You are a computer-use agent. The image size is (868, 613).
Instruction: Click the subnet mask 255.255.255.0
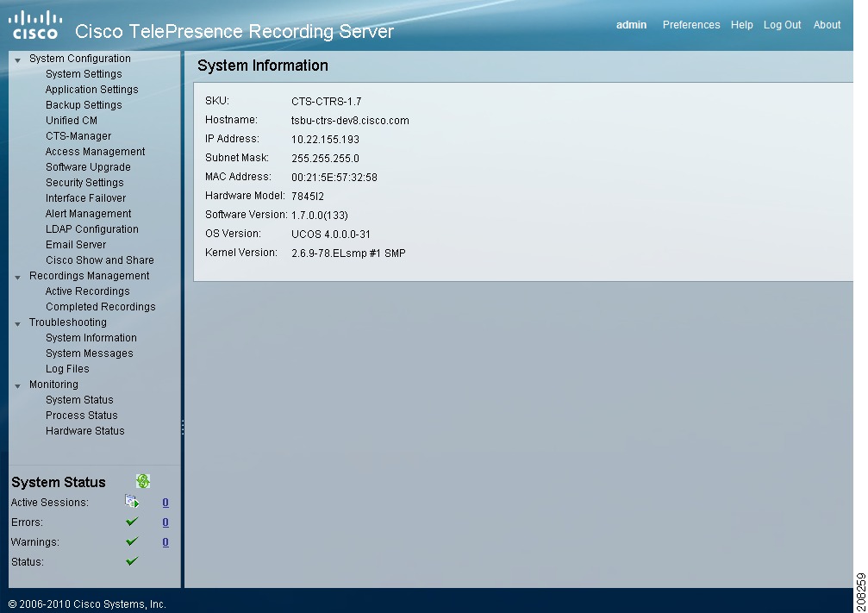pyautogui.click(x=326, y=159)
